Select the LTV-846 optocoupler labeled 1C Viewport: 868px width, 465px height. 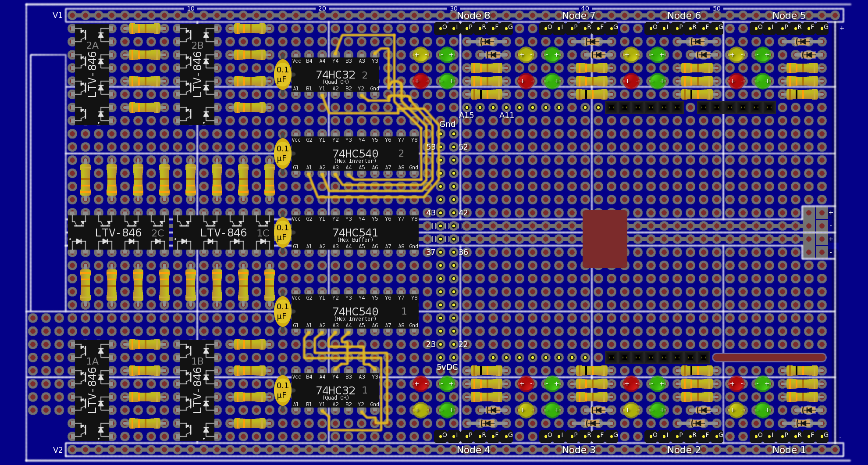click(x=224, y=232)
